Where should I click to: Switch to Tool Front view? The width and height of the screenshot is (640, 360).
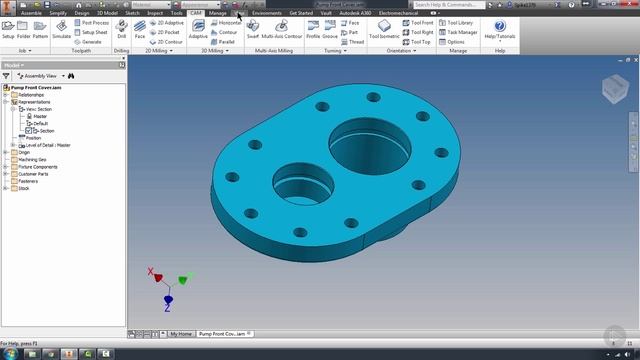[x=418, y=23]
